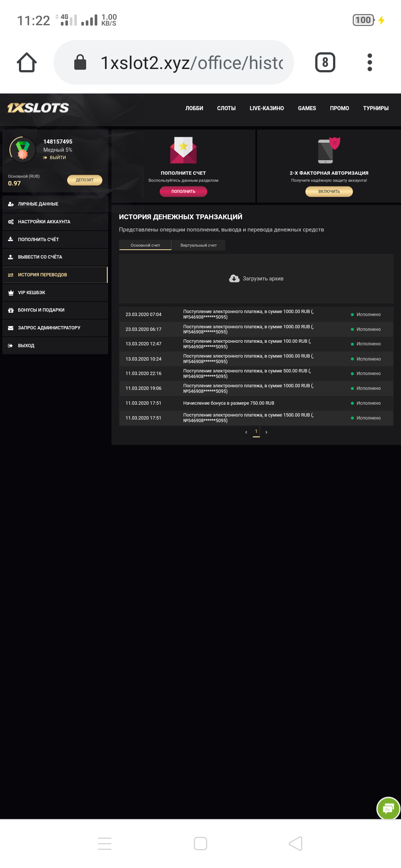This screenshot has width=401, height=868.
Task: Open the live chat support icon
Action: (388, 809)
